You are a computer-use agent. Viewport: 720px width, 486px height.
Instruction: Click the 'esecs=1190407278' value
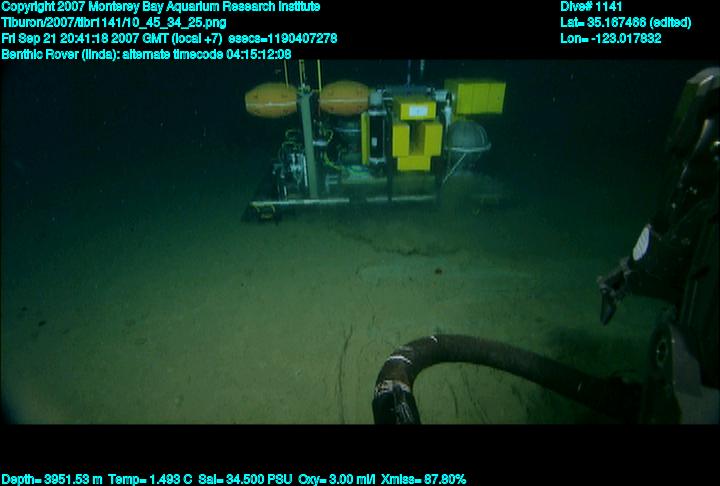[282, 38]
